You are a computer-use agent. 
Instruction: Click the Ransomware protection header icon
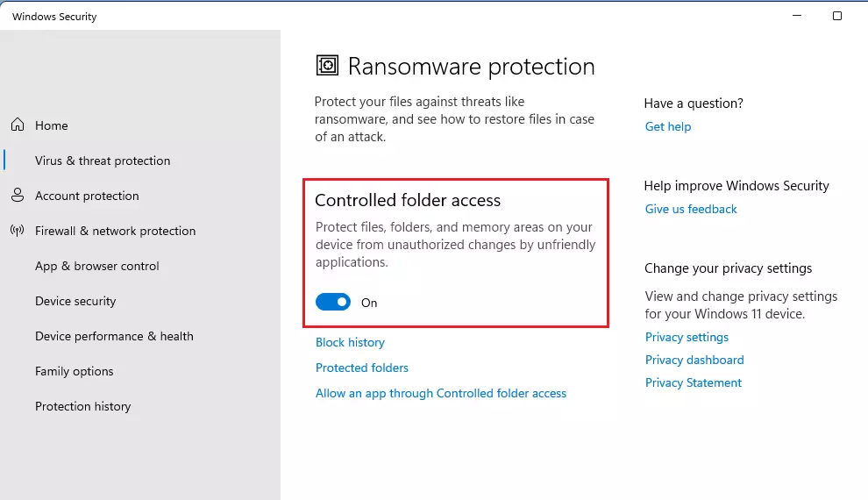[x=327, y=65]
